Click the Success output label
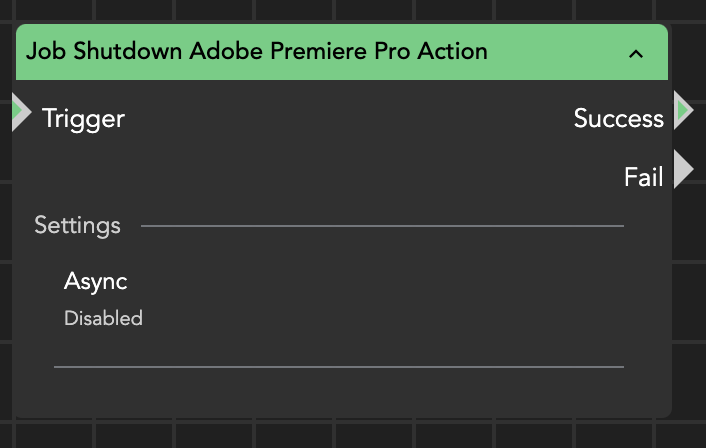706x448 pixels. tap(618, 119)
